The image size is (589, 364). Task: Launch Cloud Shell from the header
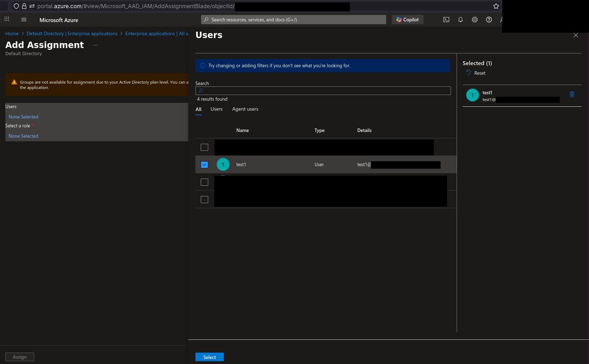click(x=446, y=20)
